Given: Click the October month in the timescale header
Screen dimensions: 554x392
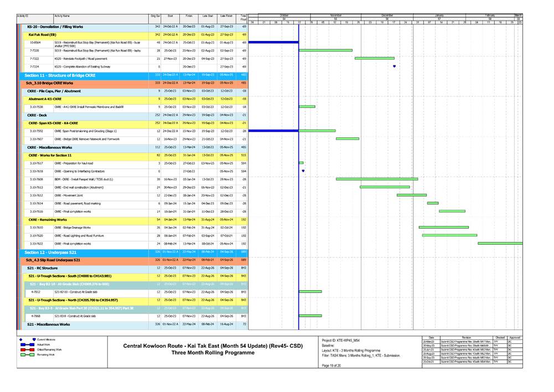Looking at the screenshot, I should pos(284,16).
